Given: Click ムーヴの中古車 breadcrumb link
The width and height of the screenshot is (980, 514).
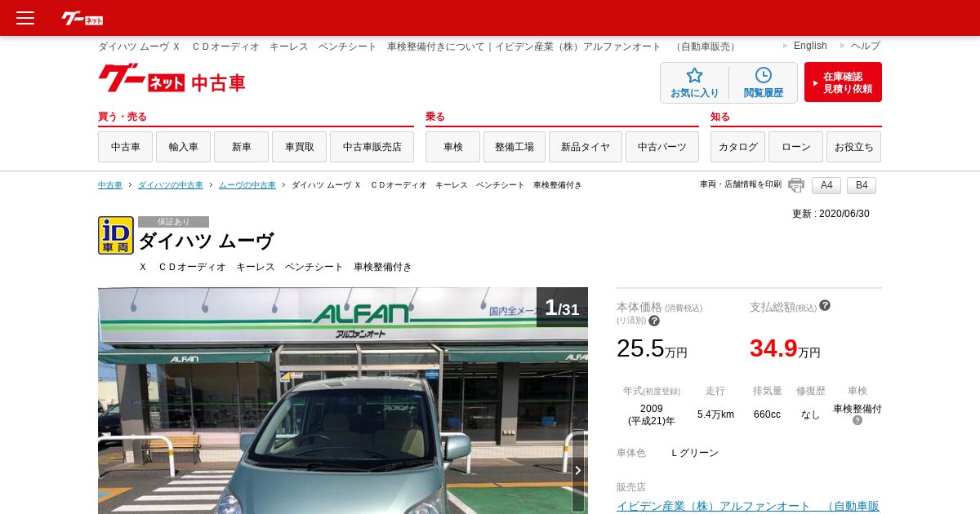Looking at the screenshot, I should [247, 185].
